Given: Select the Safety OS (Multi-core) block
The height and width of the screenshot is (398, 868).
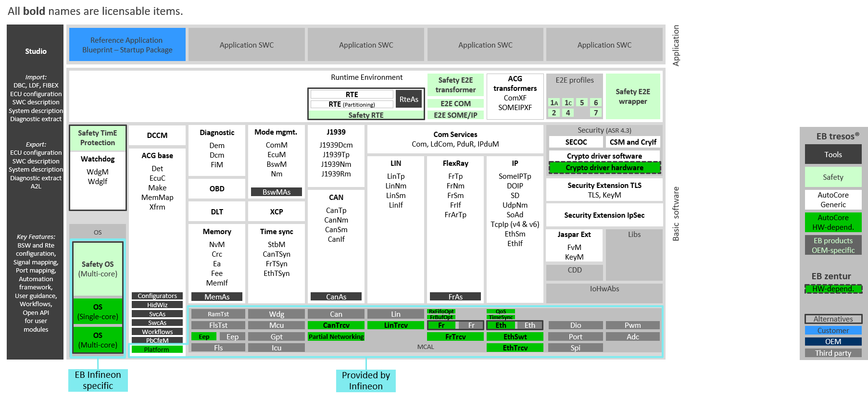Looking at the screenshot, I should [98, 269].
